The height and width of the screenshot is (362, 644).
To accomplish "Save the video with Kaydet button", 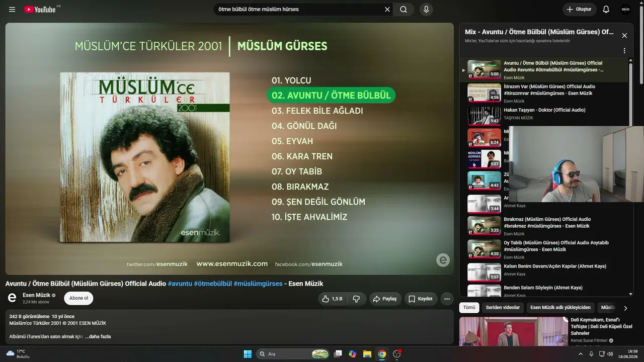I will 420,299.
